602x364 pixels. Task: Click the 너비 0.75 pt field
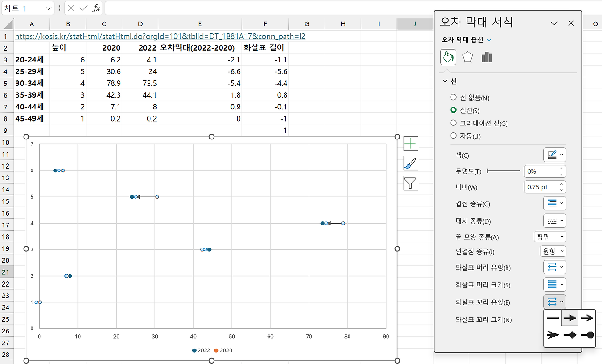click(541, 187)
